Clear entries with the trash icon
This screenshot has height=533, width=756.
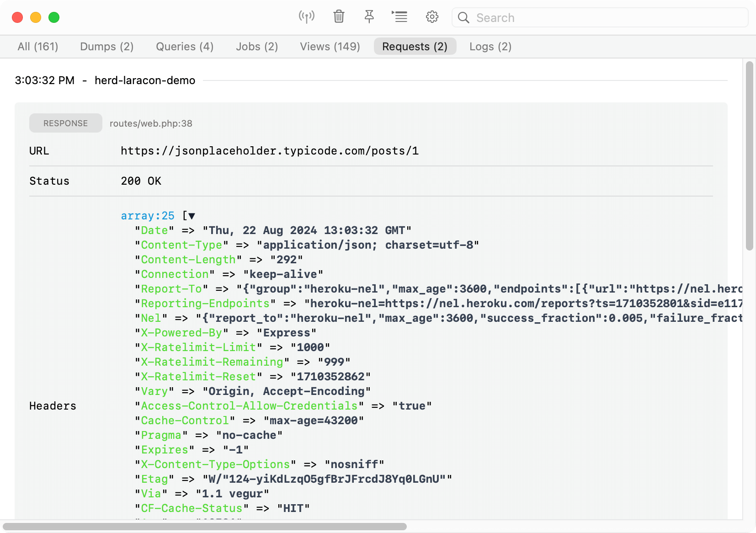339,17
